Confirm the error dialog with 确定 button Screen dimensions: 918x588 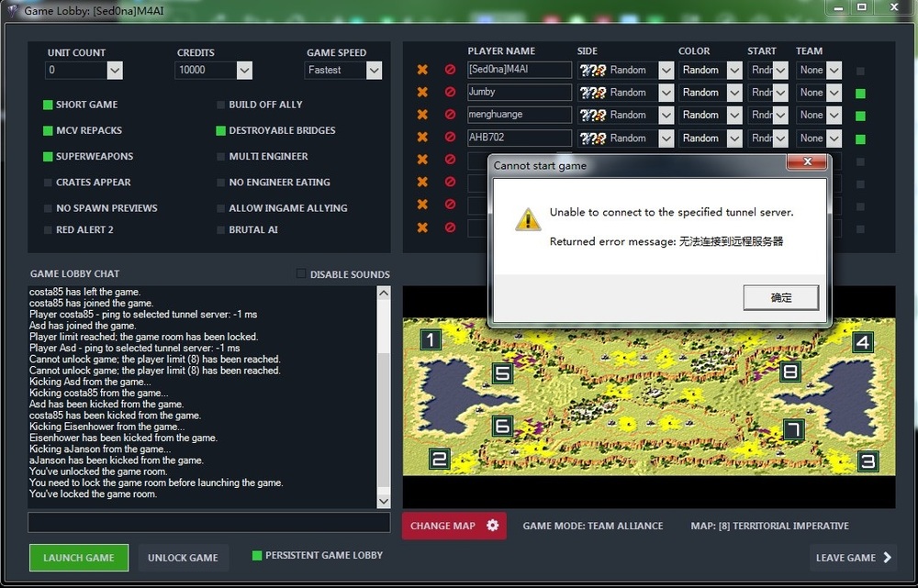click(780, 297)
